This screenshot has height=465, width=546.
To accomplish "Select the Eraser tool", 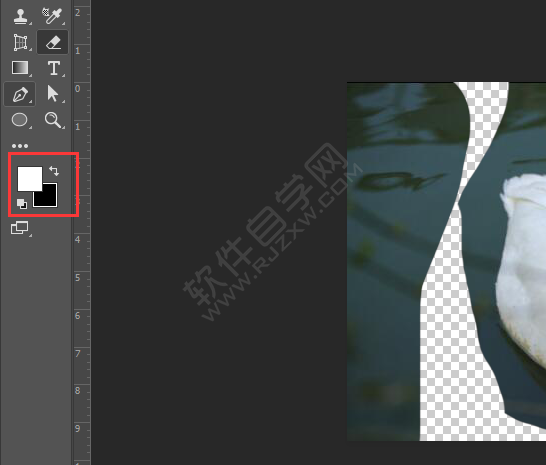I will coord(53,42).
